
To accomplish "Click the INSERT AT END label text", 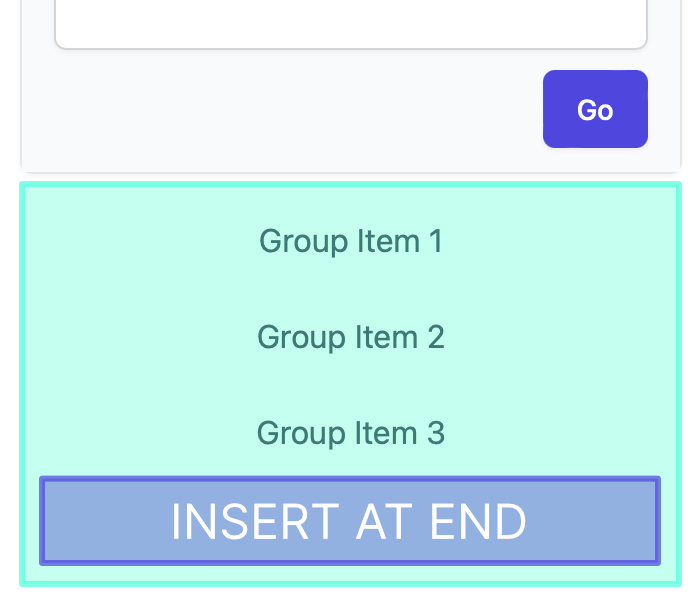I will pos(349,521).
